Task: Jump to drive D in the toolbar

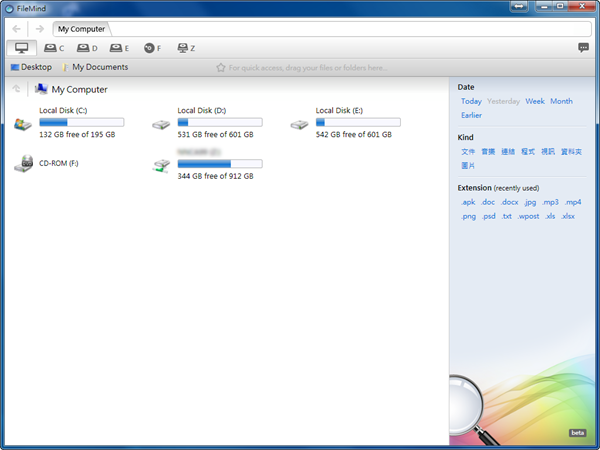Action: tap(87, 48)
